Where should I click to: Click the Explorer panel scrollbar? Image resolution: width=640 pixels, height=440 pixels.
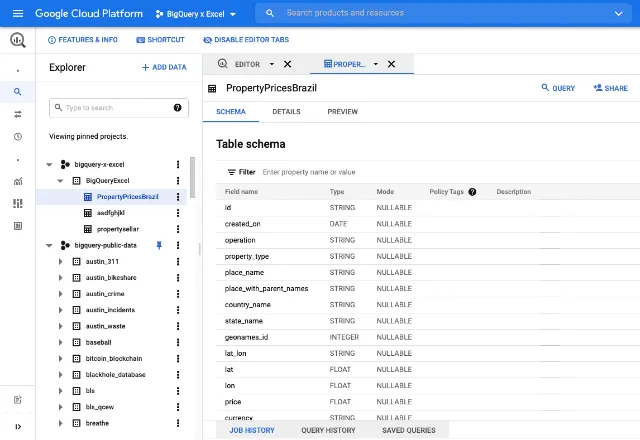pos(192,177)
